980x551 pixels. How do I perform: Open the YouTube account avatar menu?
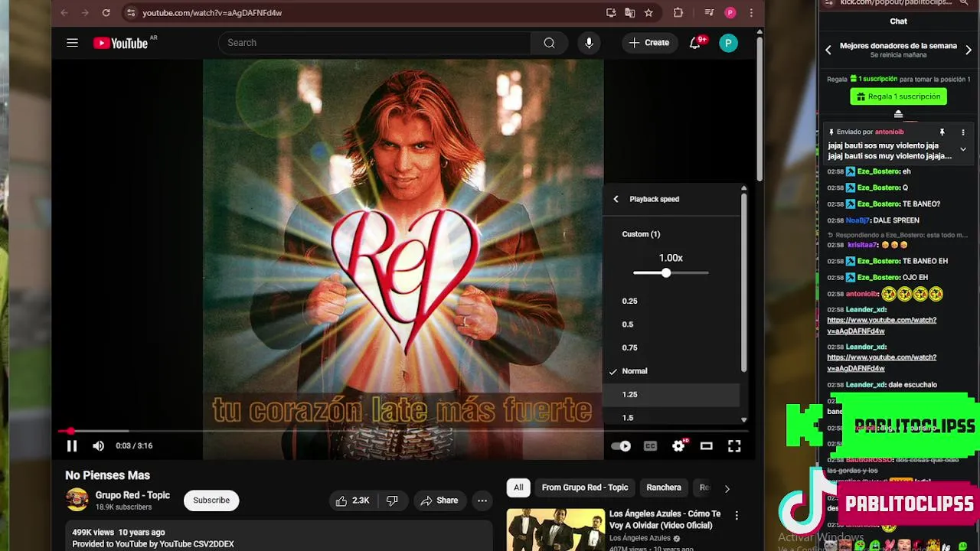[x=728, y=43]
